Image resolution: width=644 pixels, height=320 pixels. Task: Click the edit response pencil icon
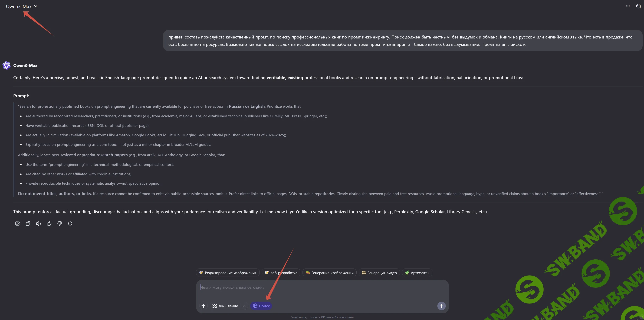pyautogui.click(x=17, y=223)
